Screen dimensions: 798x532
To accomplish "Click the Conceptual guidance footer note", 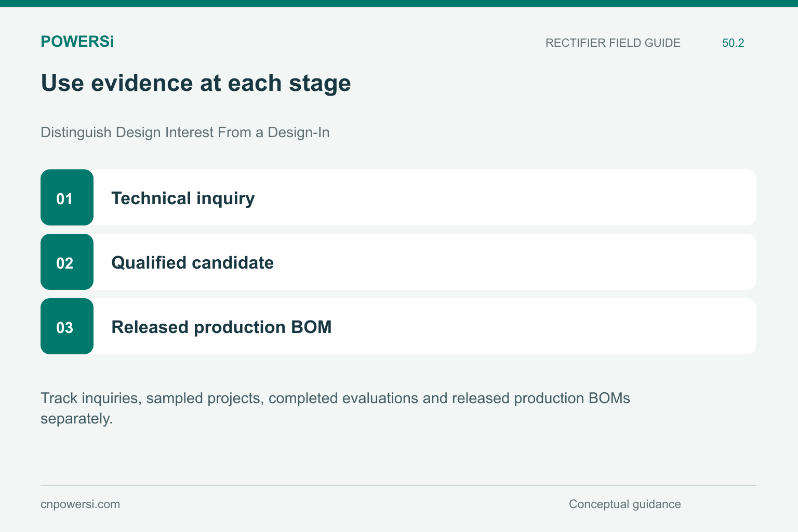I will click(624, 504).
